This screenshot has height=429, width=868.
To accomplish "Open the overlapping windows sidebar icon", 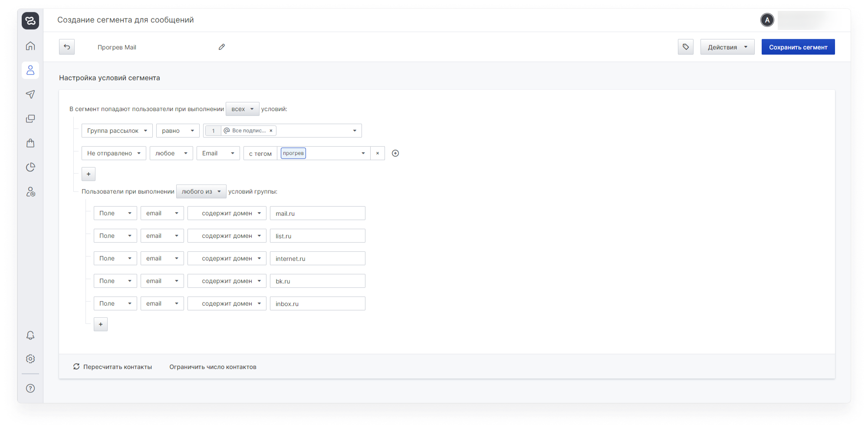I will pos(30,119).
